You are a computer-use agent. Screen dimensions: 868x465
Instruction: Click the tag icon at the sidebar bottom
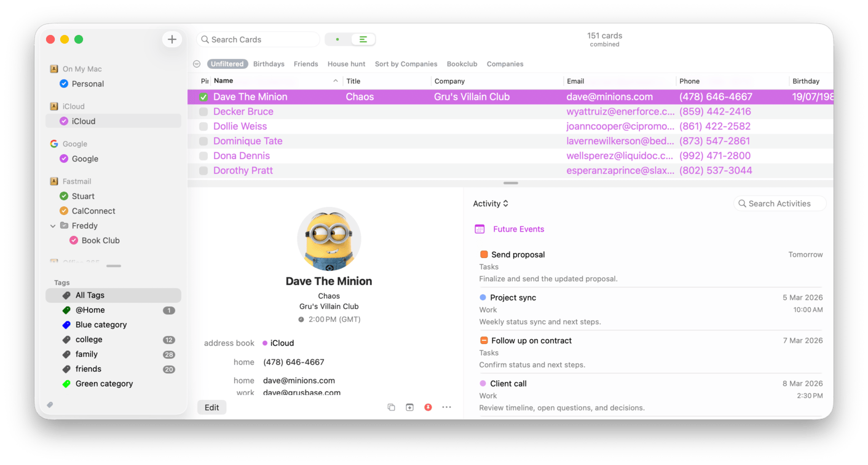(50, 404)
